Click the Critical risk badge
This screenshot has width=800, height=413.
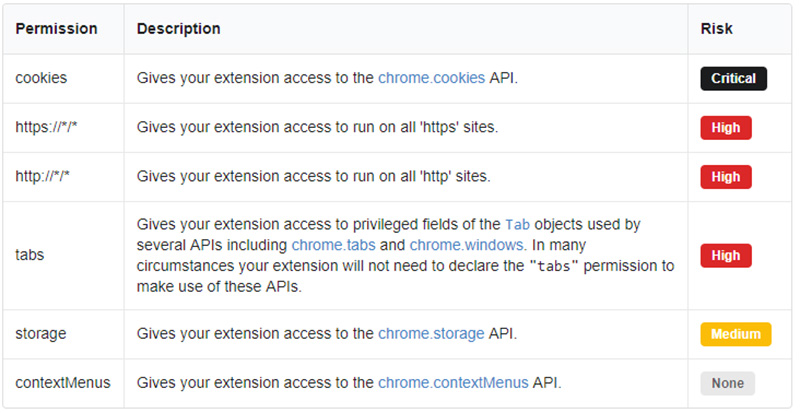point(733,79)
